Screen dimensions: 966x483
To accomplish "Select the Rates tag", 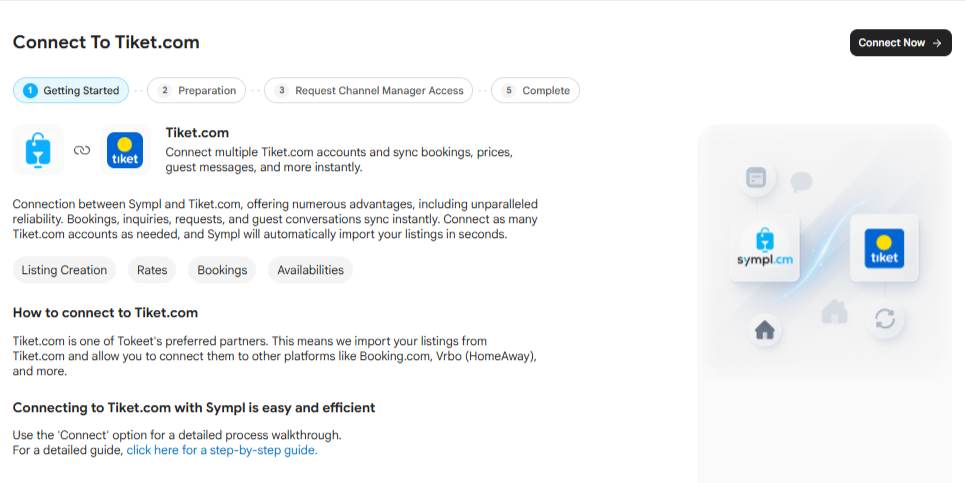I will click(x=152, y=270).
